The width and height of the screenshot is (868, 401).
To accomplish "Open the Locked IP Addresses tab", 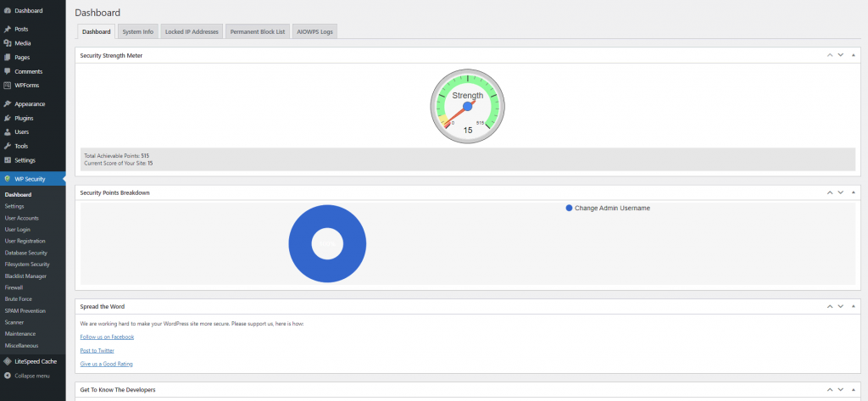I will click(x=192, y=31).
